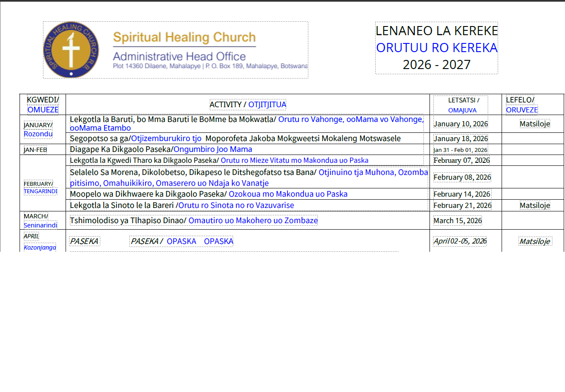Image resolution: width=565 pixels, height=392 pixels.
Task: Select 'Segopotso sa ga' activity row
Action: point(235,138)
